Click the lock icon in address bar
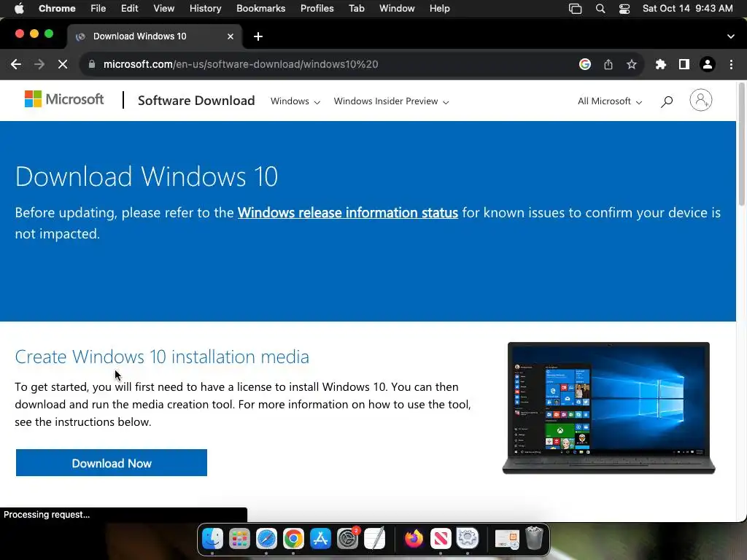 pos(92,64)
